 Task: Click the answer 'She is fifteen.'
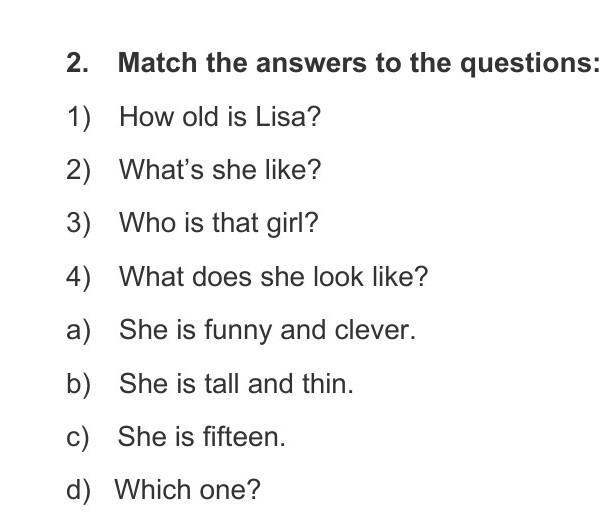pyautogui.click(x=201, y=437)
